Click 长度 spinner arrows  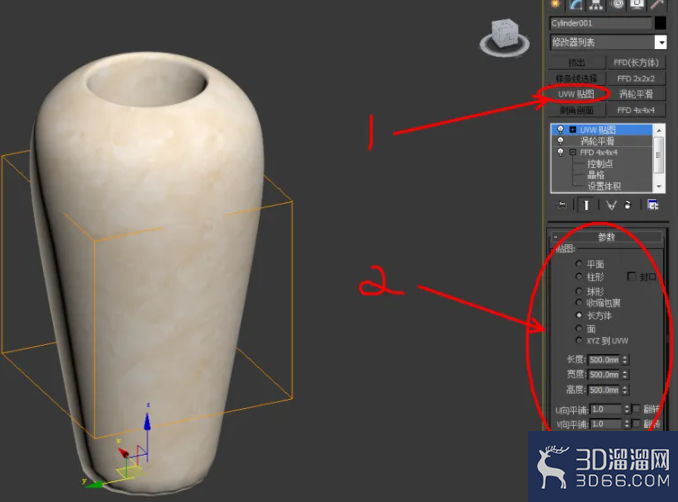(x=625, y=360)
